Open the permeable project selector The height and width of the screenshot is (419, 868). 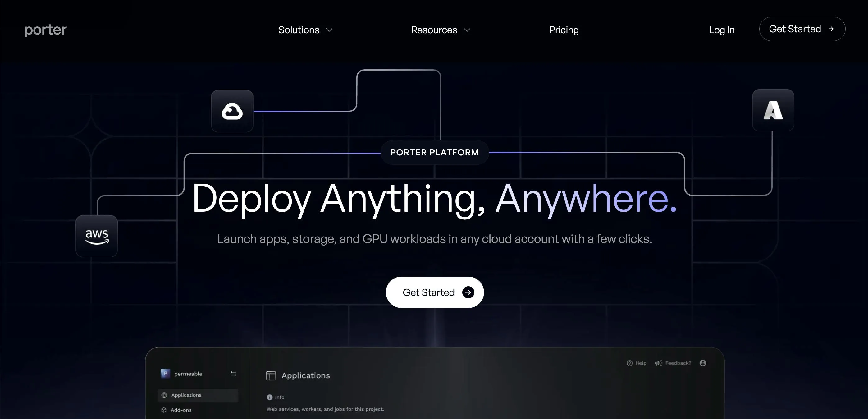[188, 374]
